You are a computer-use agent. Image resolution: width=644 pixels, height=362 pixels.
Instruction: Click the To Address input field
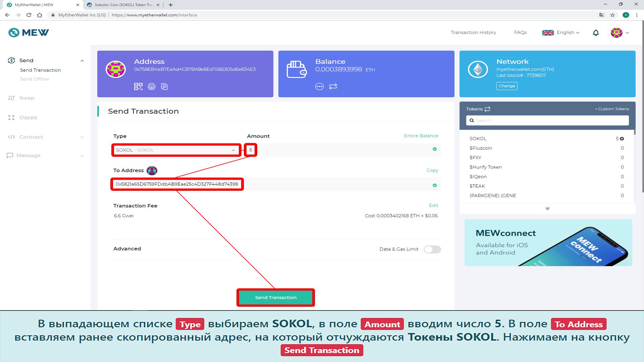pyautogui.click(x=276, y=184)
